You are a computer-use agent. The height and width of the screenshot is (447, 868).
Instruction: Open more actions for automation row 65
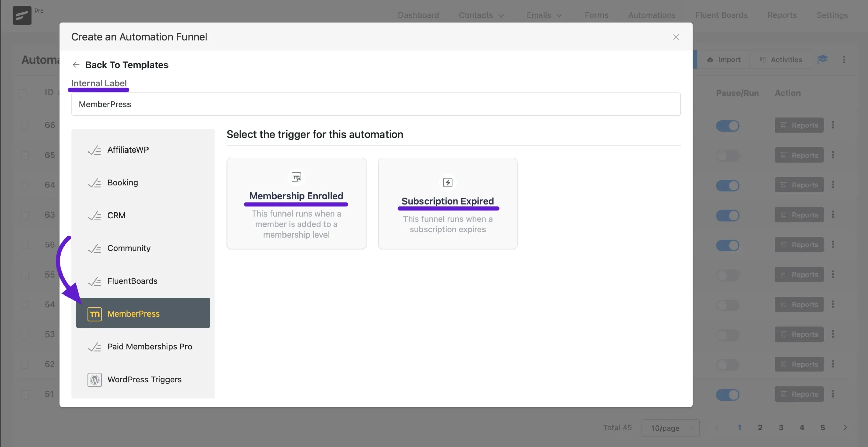pos(833,155)
